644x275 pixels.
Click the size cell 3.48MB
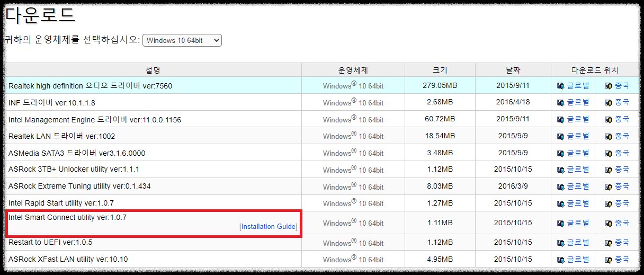pos(440,153)
